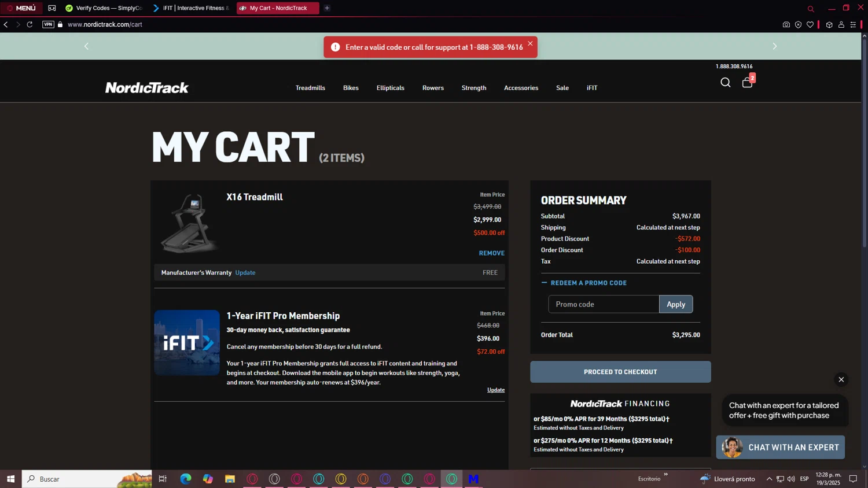Open the browser profile account icon
Screen dimensions: 868x488
(841, 25)
